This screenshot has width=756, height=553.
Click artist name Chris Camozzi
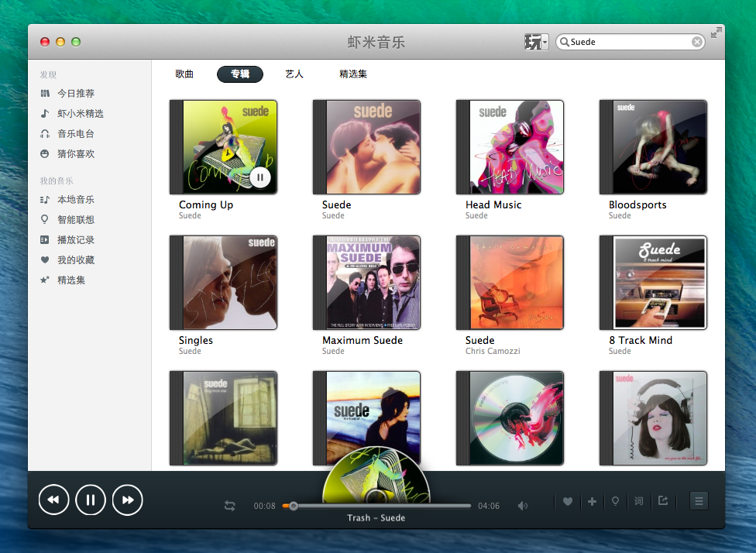(x=493, y=351)
